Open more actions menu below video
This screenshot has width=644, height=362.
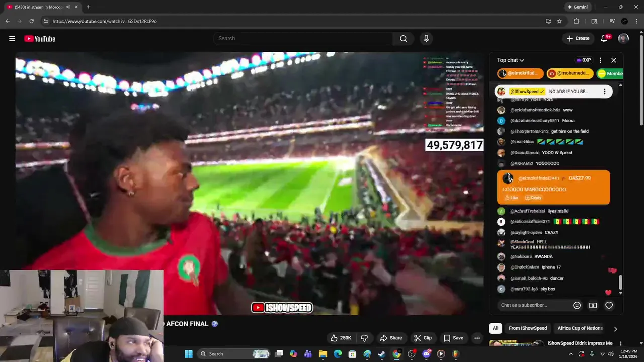(x=477, y=338)
